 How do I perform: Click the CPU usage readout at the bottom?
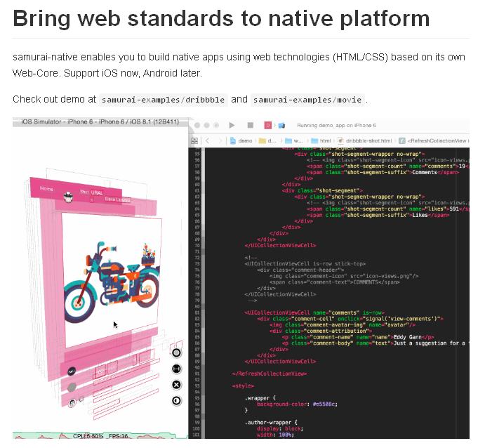pyautogui.click(x=88, y=436)
